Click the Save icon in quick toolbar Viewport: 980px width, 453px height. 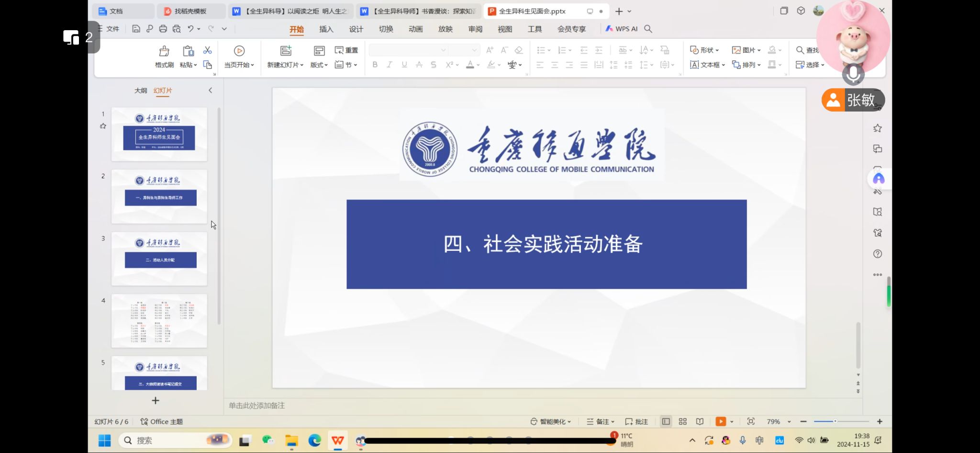click(136, 29)
